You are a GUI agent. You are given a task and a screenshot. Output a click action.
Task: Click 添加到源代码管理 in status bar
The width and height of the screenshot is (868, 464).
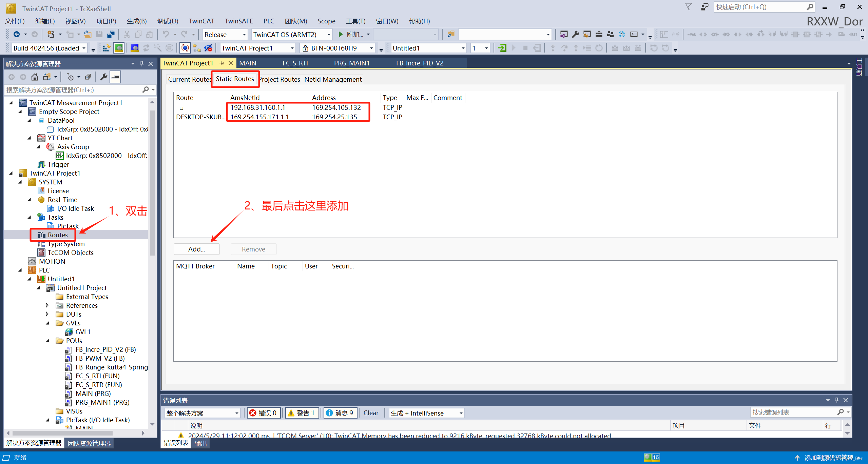click(828, 458)
